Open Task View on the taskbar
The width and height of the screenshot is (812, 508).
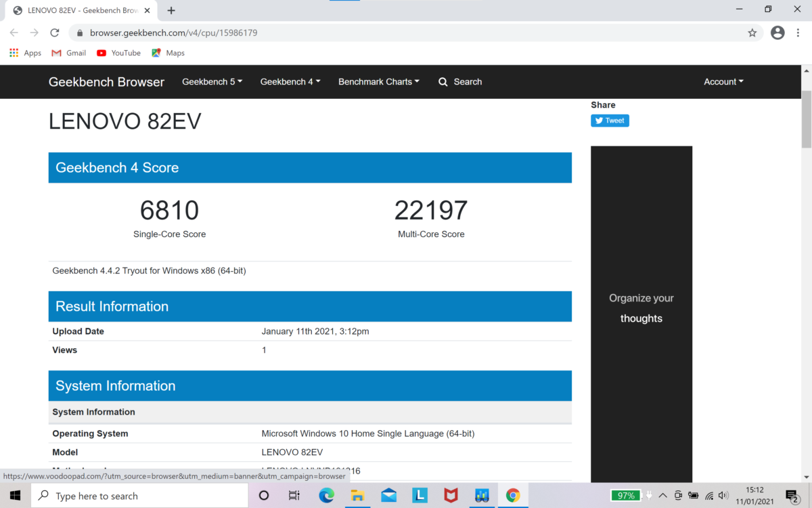pyautogui.click(x=294, y=496)
